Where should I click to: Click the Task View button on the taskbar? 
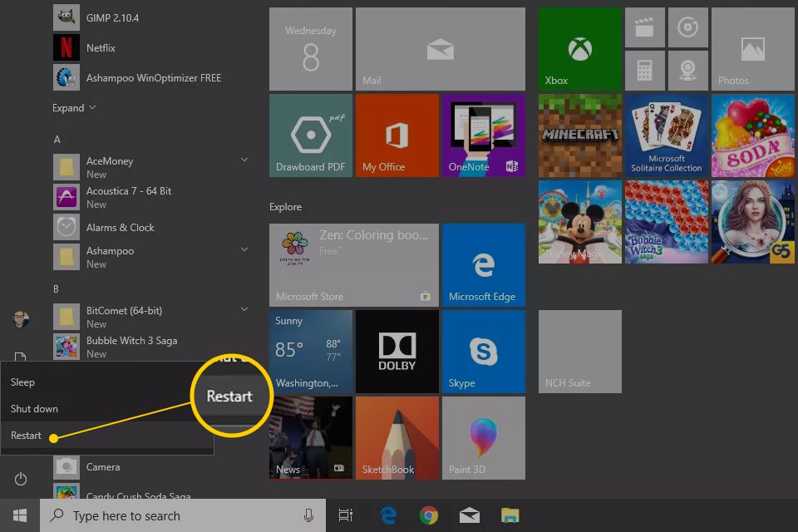[x=345, y=515]
